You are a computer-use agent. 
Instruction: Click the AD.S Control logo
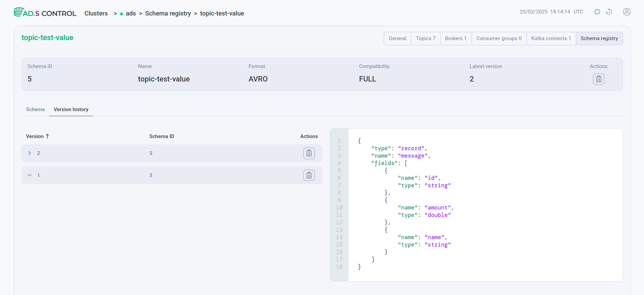click(x=45, y=13)
